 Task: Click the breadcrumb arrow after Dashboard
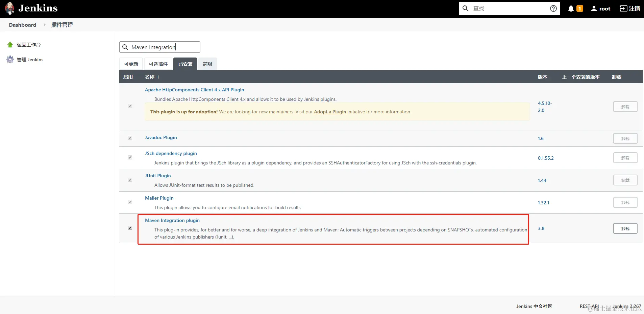coord(45,25)
